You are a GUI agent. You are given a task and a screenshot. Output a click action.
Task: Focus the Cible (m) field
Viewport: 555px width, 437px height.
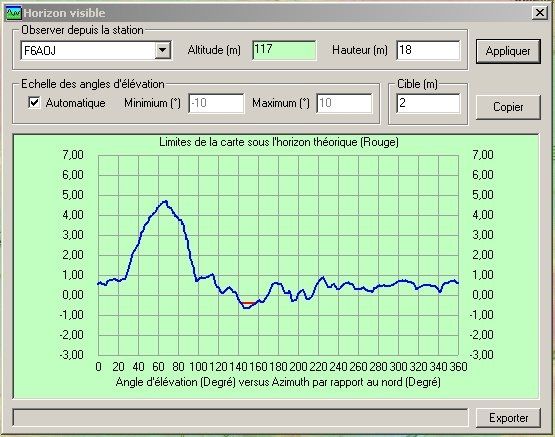428,103
